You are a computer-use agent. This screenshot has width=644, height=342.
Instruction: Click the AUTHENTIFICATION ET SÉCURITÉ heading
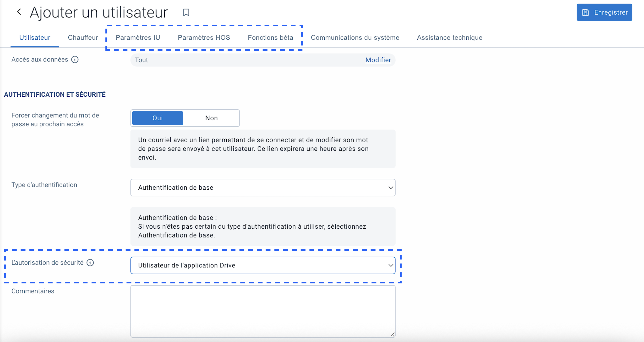55,94
